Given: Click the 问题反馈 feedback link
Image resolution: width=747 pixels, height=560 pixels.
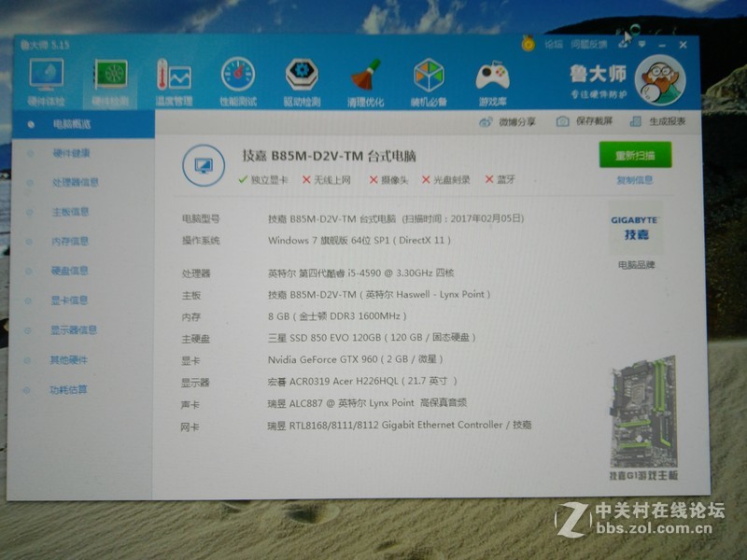Looking at the screenshot, I should pos(589,44).
